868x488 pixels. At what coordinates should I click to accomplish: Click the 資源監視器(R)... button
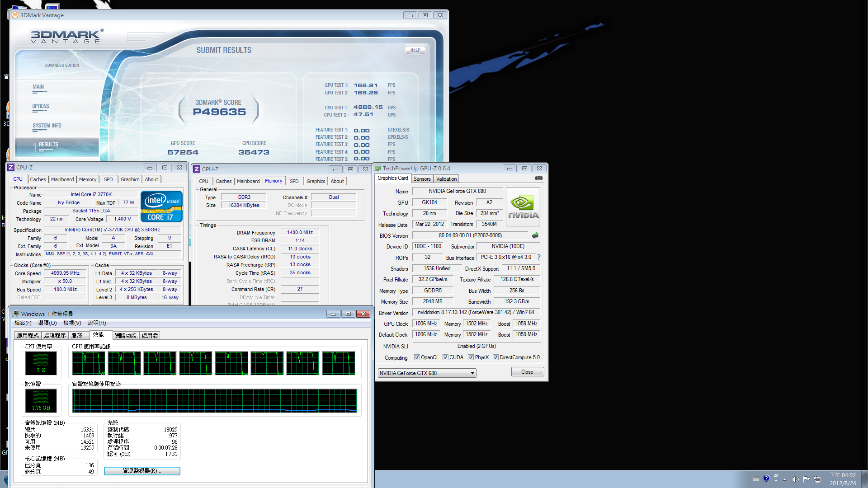[x=142, y=471]
